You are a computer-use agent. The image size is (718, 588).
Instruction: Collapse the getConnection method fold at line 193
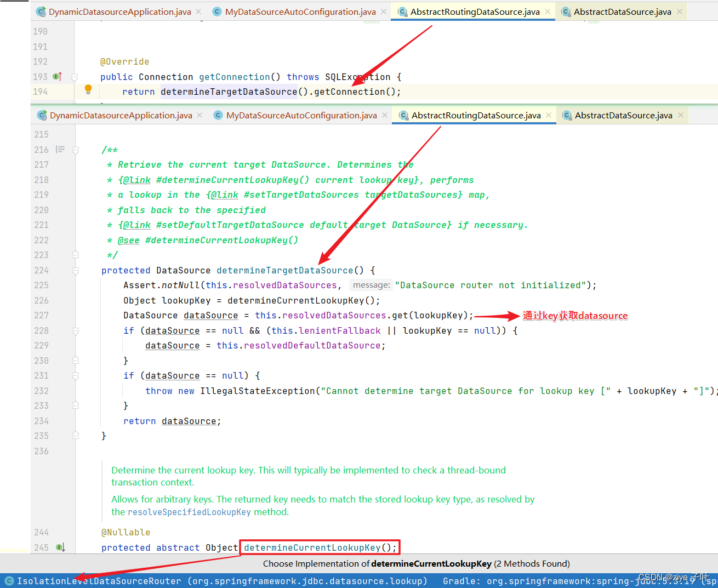click(75, 77)
